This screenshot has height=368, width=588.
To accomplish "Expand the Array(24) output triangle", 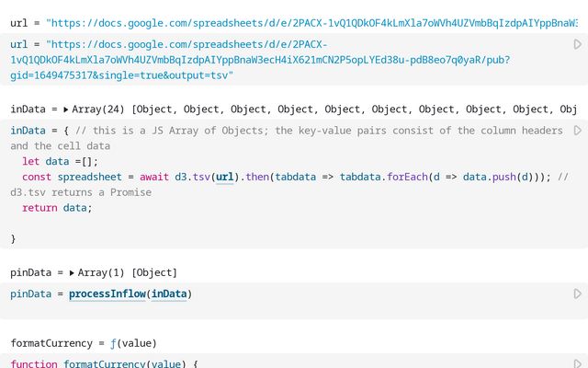I will [x=66, y=109].
